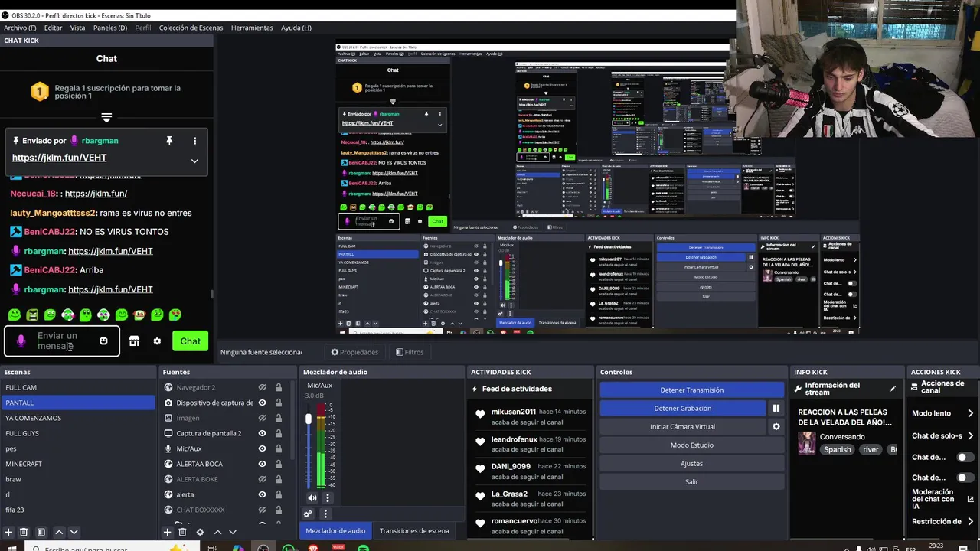Edit stream information with pencil icon
This screenshot has width=980, height=551.
tap(892, 390)
